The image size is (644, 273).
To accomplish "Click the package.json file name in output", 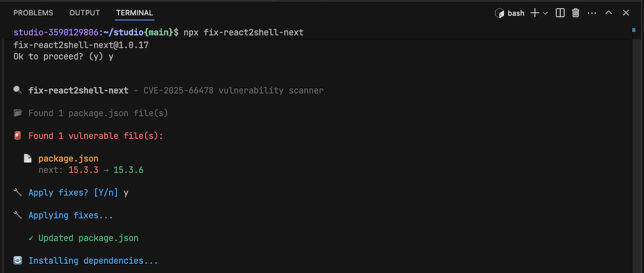I will click(x=68, y=158).
